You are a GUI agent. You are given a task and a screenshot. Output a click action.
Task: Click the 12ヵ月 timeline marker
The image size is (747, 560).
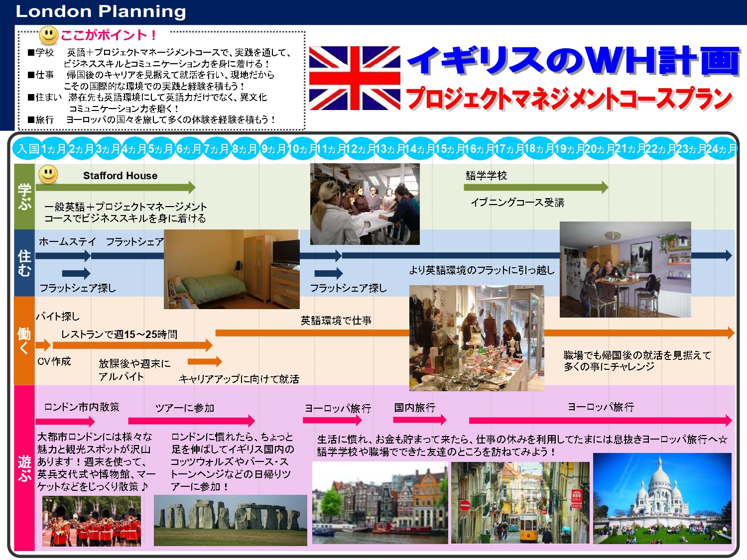pyautogui.click(x=361, y=148)
